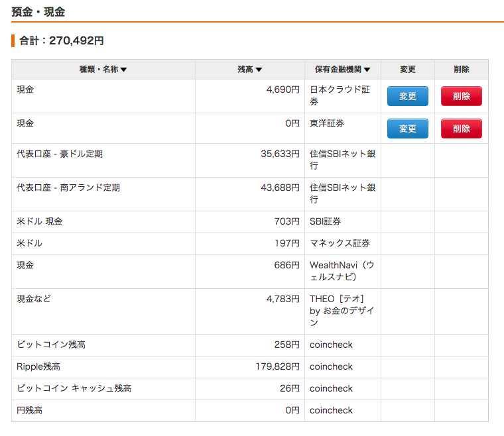This screenshot has height=436, width=504.
Task: Sort by 保有金融機関 column header
Action: pyautogui.click(x=342, y=70)
